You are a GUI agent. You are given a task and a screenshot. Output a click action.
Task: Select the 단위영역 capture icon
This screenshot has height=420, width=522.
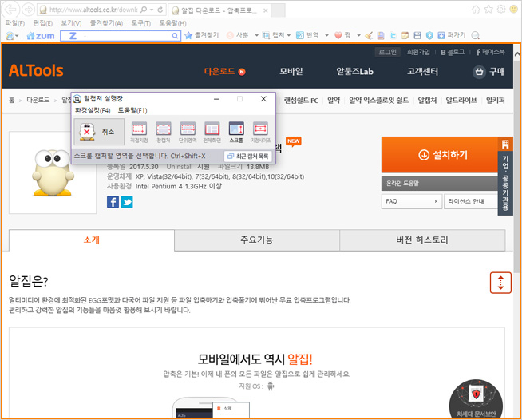pyautogui.click(x=188, y=133)
